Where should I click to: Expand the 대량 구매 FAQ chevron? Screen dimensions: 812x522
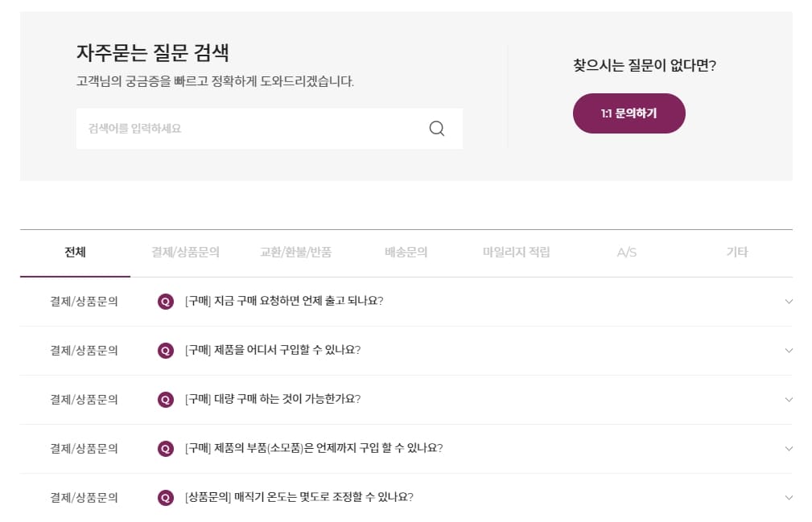[x=789, y=400]
